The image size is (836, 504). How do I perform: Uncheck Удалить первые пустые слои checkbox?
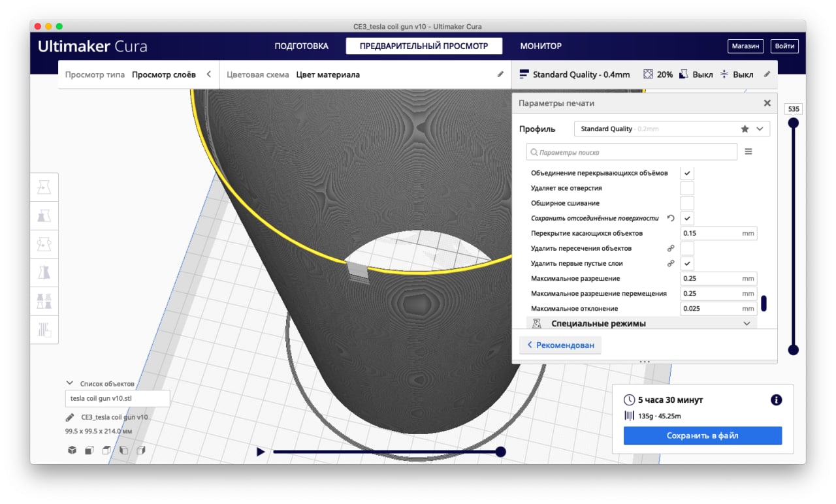click(x=687, y=263)
